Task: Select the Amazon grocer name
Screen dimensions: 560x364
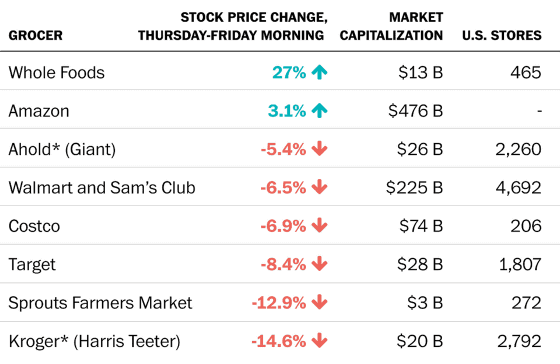Action: click(x=39, y=111)
